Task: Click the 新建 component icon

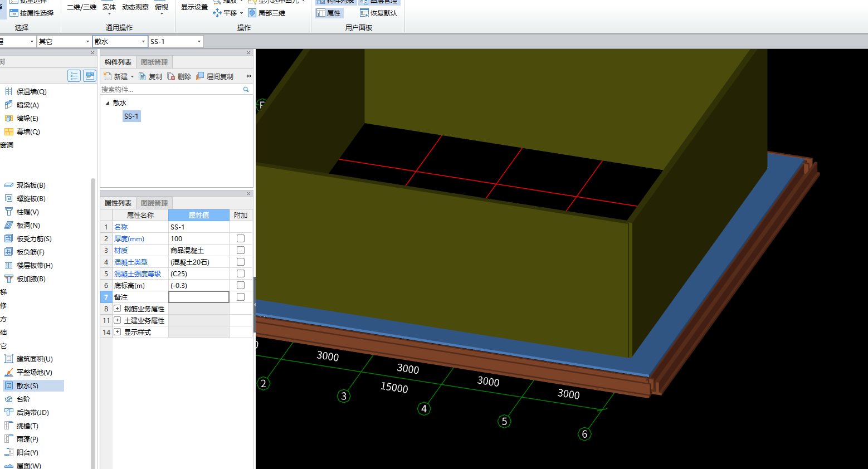Action: click(108, 76)
